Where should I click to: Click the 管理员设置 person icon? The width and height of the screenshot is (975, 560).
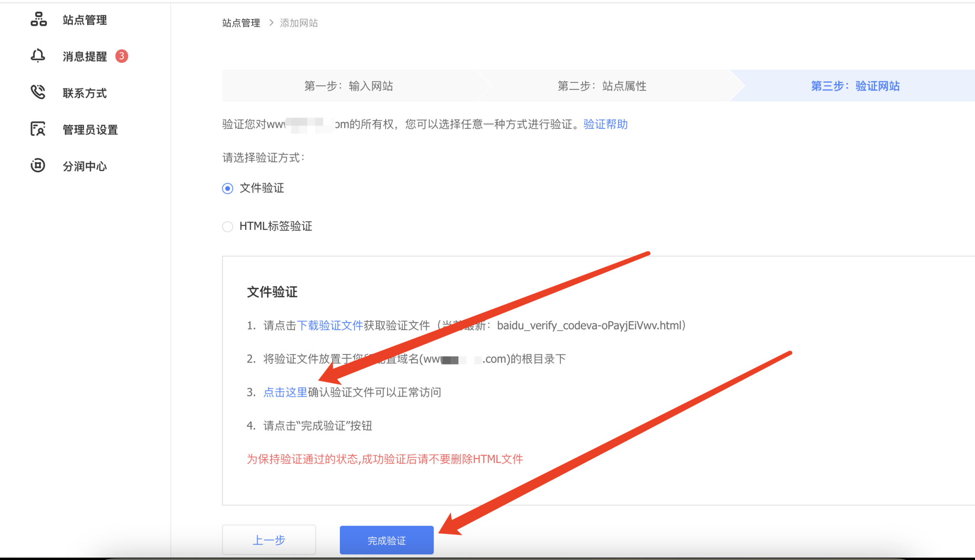[38, 129]
